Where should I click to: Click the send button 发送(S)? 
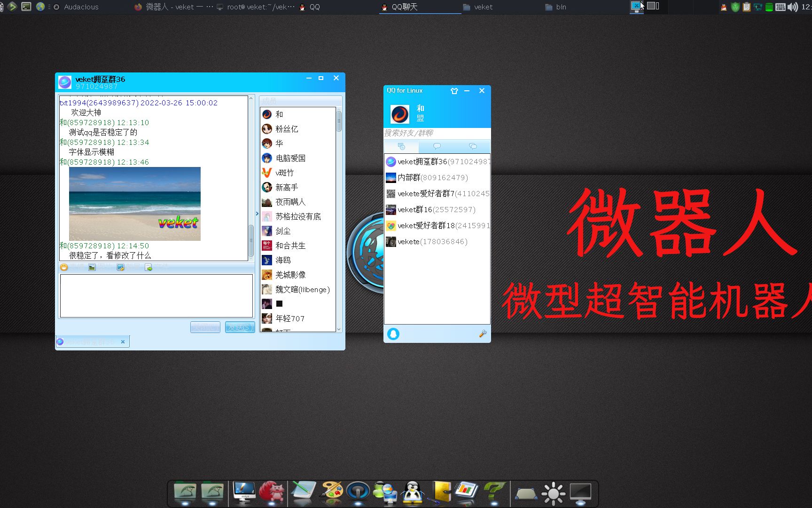click(240, 327)
